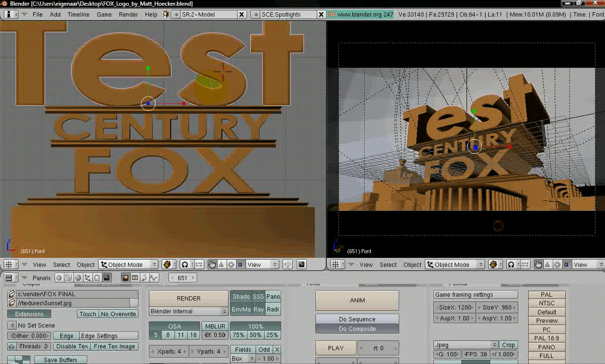This screenshot has height=364, width=605.
Task: Click the render image icon in left viewport header
Action: [x=301, y=264]
